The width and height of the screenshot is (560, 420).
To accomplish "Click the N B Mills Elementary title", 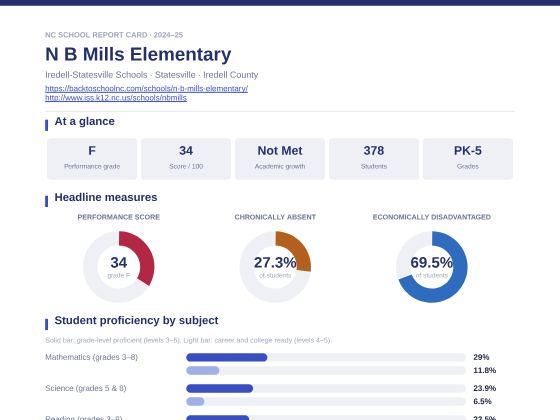I will (x=138, y=55).
